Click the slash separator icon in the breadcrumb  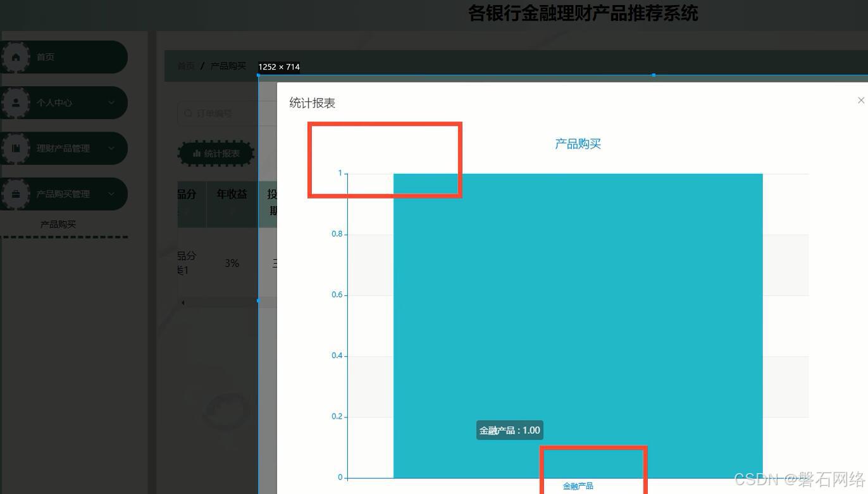pos(202,65)
